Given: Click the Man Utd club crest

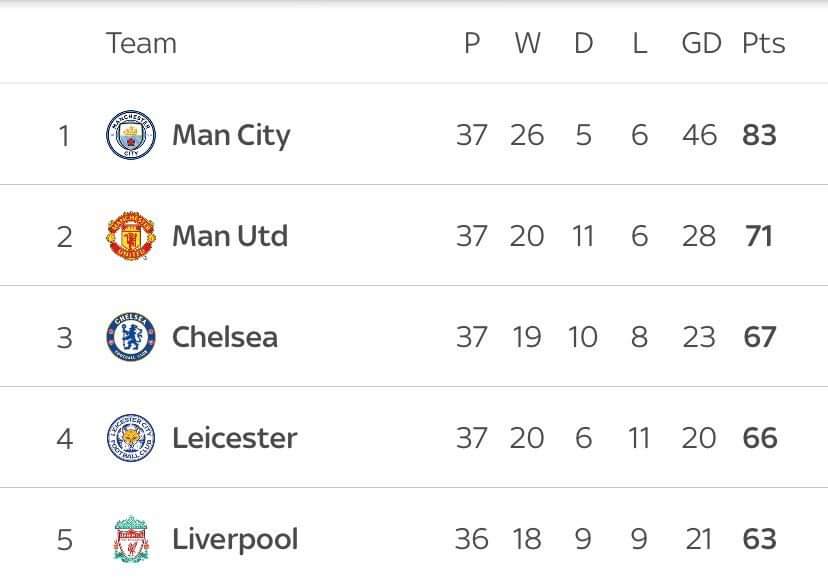Looking at the screenshot, I should [x=131, y=236].
